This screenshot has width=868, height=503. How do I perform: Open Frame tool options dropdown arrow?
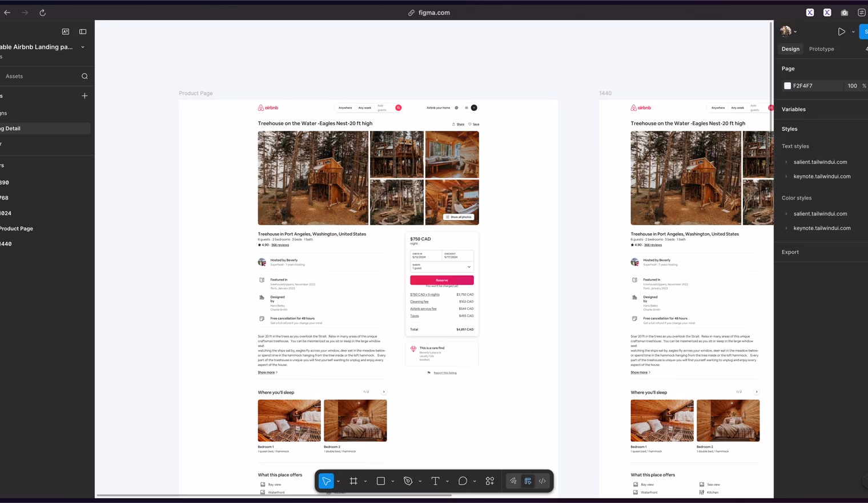(x=365, y=481)
